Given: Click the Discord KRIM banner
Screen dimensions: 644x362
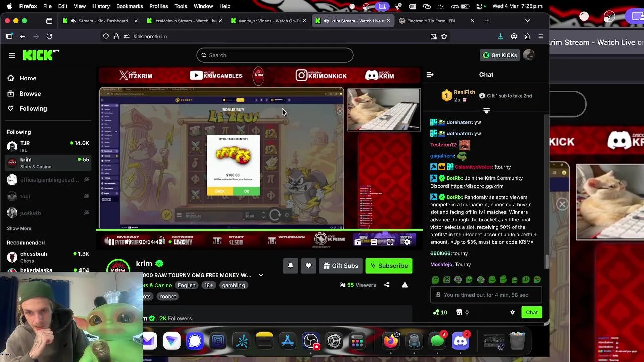Looking at the screenshot, I should pyautogui.click(x=379, y=76).
